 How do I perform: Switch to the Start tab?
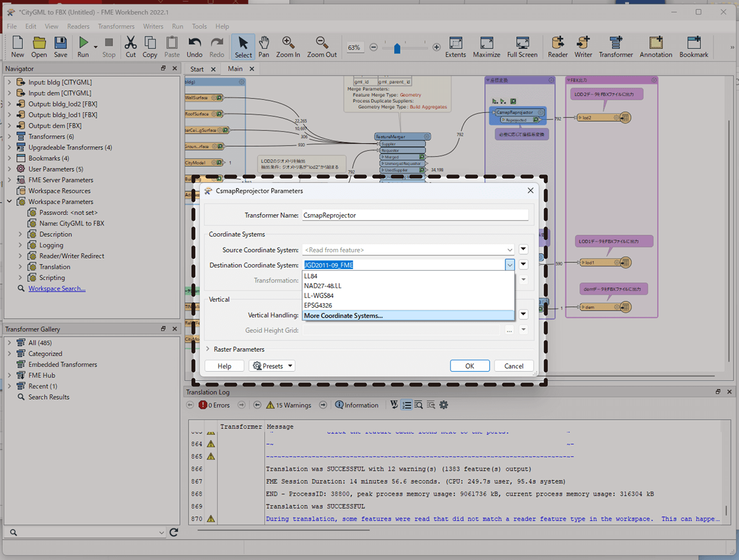(x=196, y=69)
